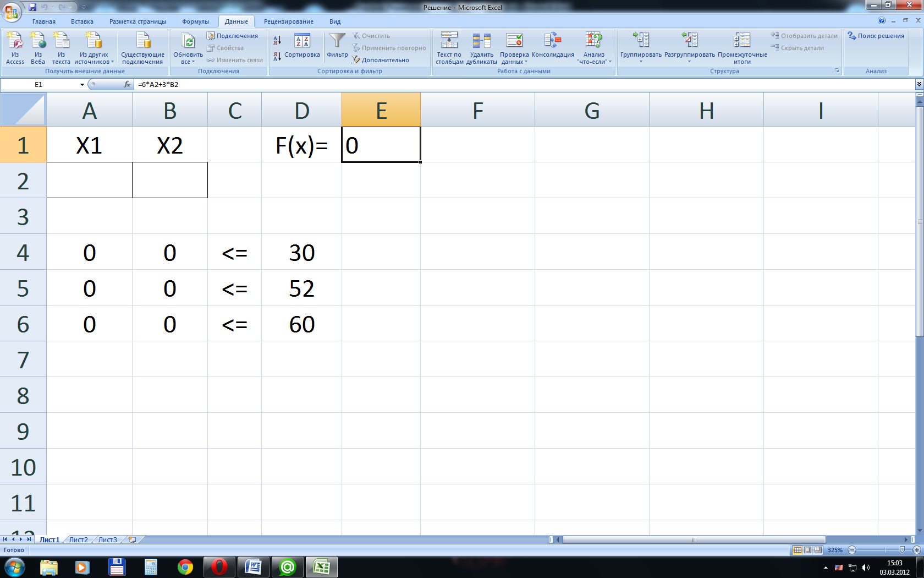The width and height of the screenshot is (924, 578).
Task: Choose the Из текста import icon
Action: [61, 48]
